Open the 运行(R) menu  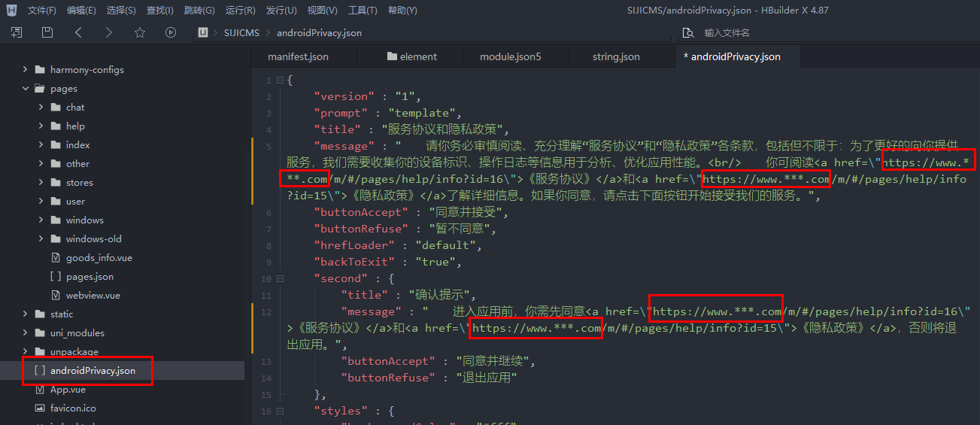[x=240, y=11]
